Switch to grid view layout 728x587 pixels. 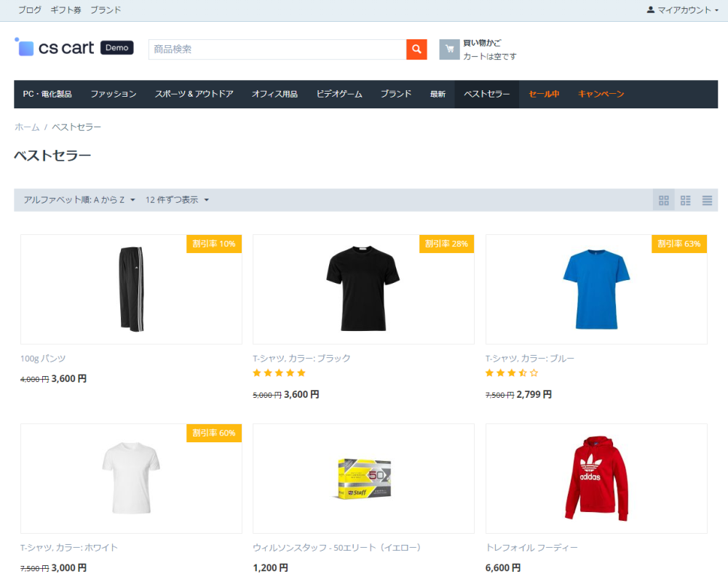tap(664, 200)
